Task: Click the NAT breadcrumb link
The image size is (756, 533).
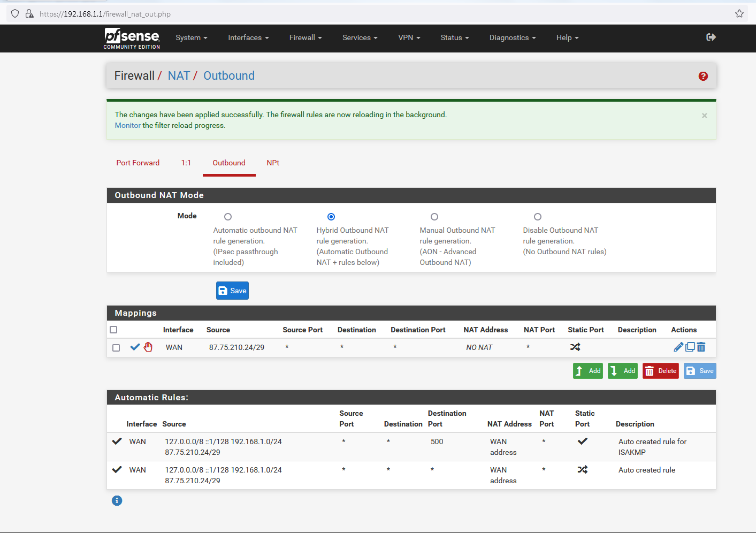Action: point(179,75)
